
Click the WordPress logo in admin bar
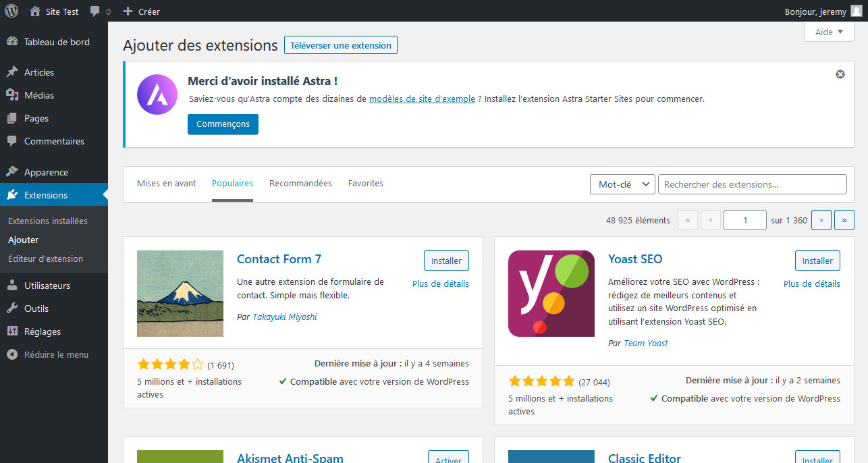tap(11, 11)
